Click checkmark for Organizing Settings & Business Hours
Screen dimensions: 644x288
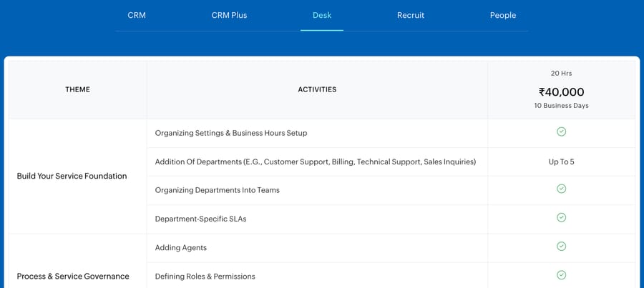[x=562, y=131]
